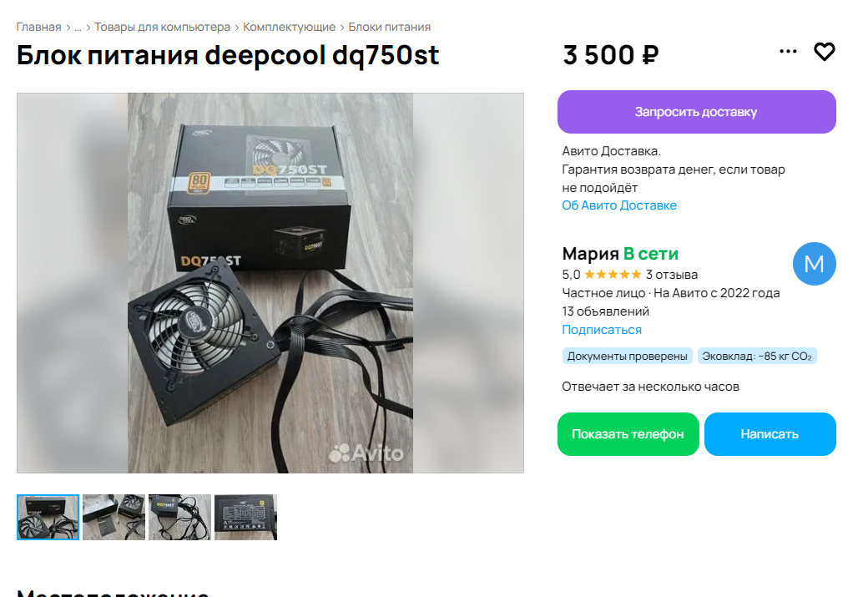Select the second photo thumbnail
Screen dimensions: 868x597
[114, 517]
